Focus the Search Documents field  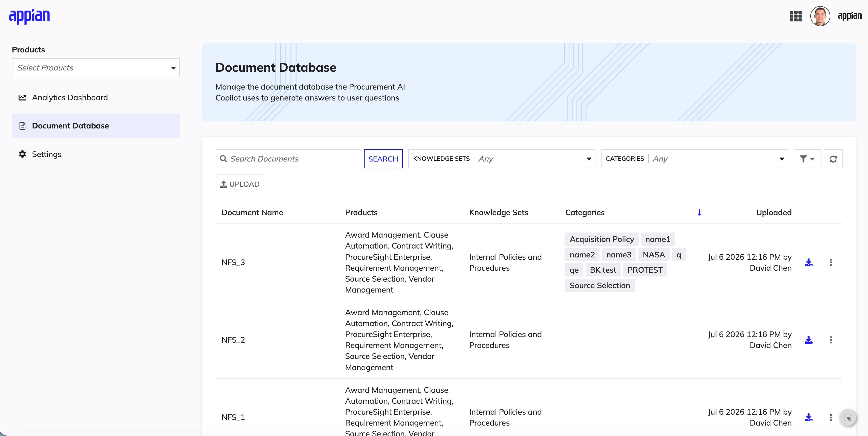point(289,159)
